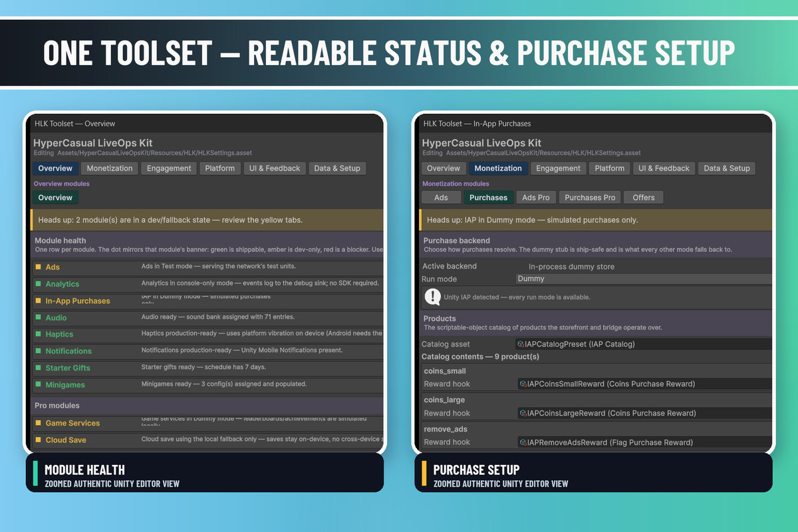798x532 pixels.
Task: Open the Run mode Dummy dropdown
Action: [644, 279]
